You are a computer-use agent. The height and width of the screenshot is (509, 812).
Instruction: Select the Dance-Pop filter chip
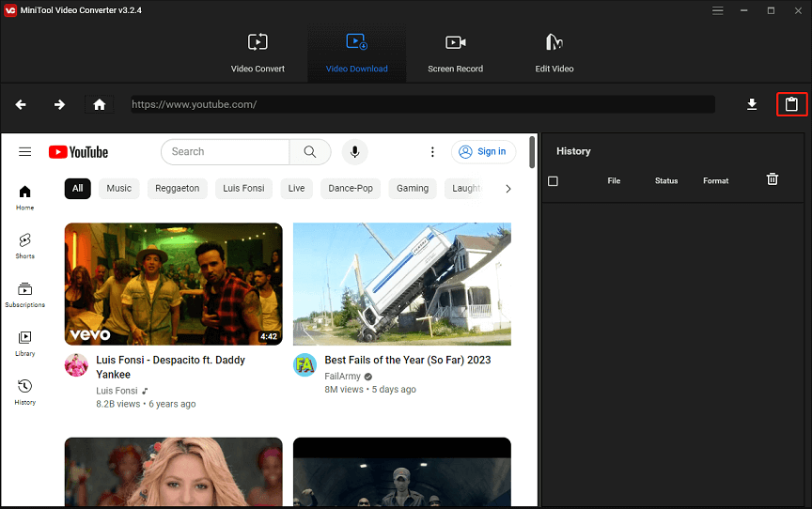tap(351, 188)
